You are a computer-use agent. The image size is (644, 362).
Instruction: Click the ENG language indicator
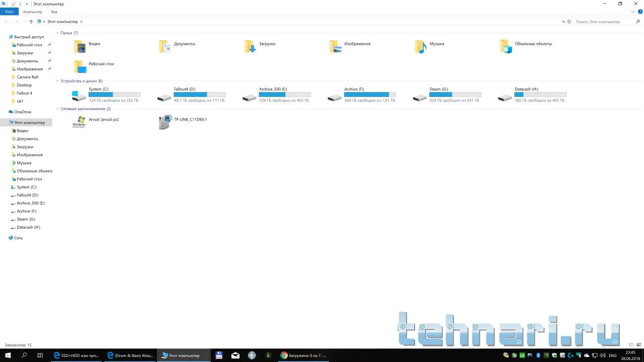point(612,355)
